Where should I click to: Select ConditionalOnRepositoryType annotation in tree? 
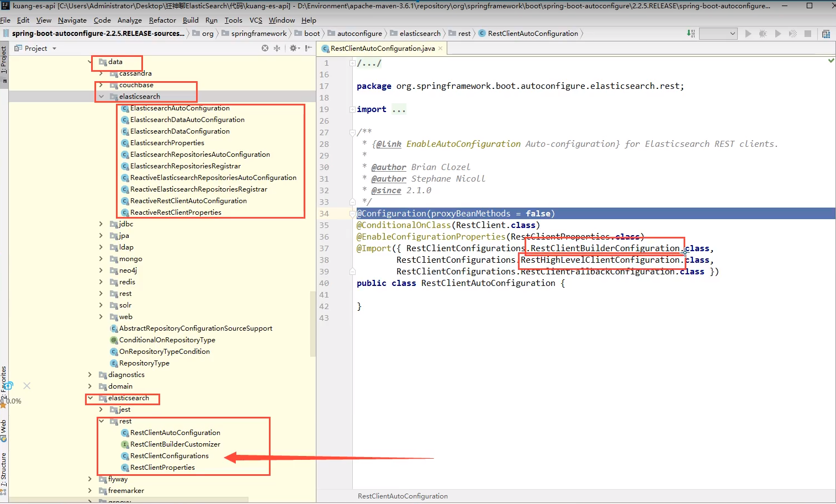pos(167,340)
